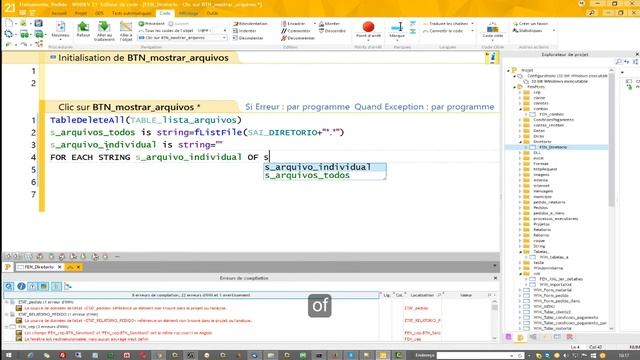Open the Code ribbon tab
640x360 pixels.
click(165, 13)
